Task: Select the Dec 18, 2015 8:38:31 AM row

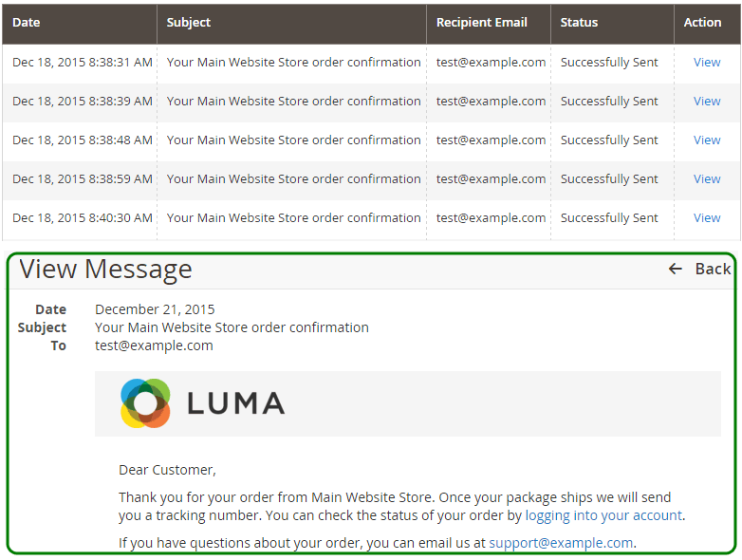Action: 371,62
